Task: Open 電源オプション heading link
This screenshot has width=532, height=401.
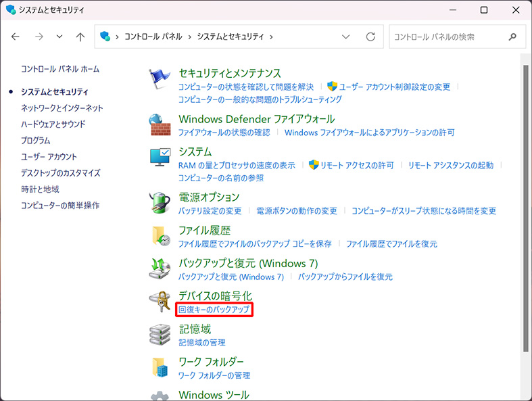Action: (x=209, y=197)
